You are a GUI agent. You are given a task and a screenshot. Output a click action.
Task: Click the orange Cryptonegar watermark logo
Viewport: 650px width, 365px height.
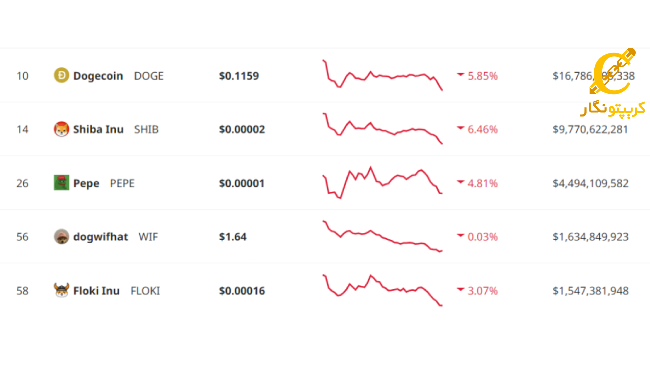(613, 83)
